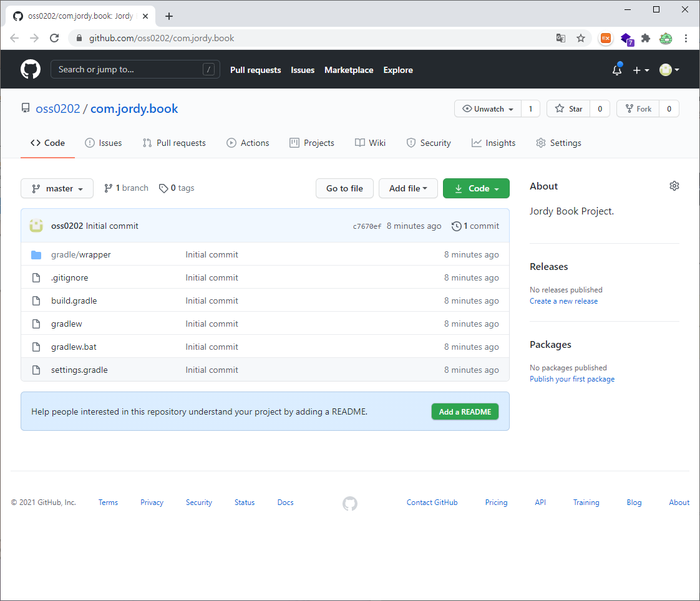Click the GitHub Octocat logo in header

[31, 70]
